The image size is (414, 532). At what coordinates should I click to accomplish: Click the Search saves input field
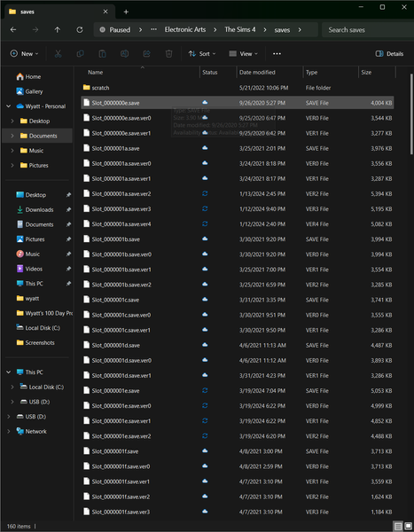(367, 30)
